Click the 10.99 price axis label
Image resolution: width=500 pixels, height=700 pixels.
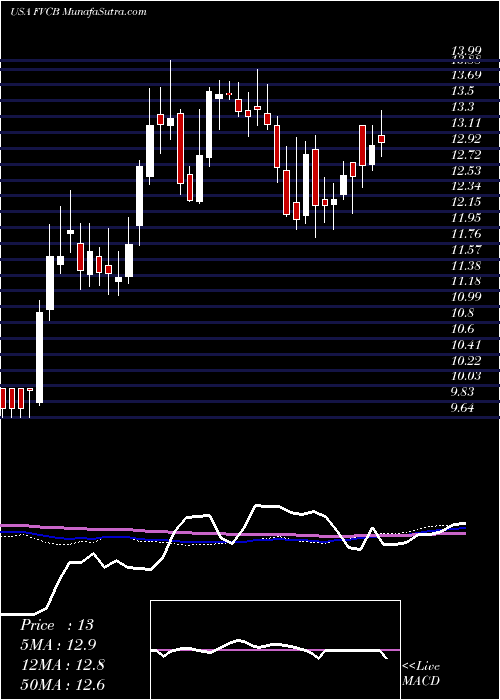click(466, 297)
